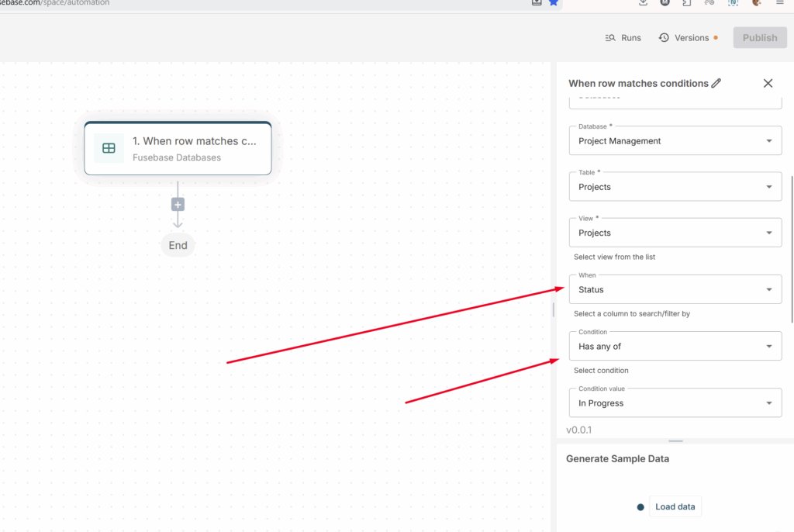This screenshot has width=794, height=532.
Task: Expand the Database dropdown showing Project Management
Action: 675,141
